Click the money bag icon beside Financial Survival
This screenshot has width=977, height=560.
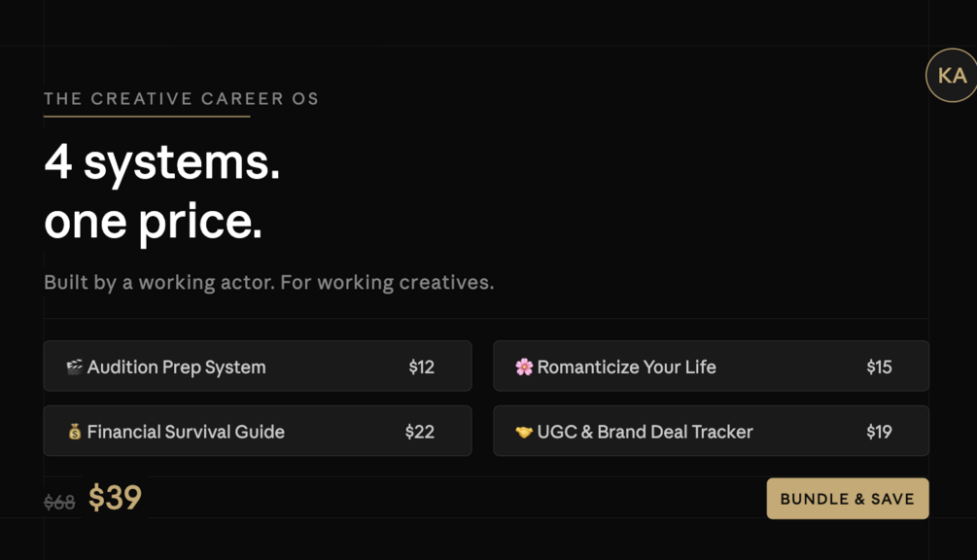(x=75, y=432)
